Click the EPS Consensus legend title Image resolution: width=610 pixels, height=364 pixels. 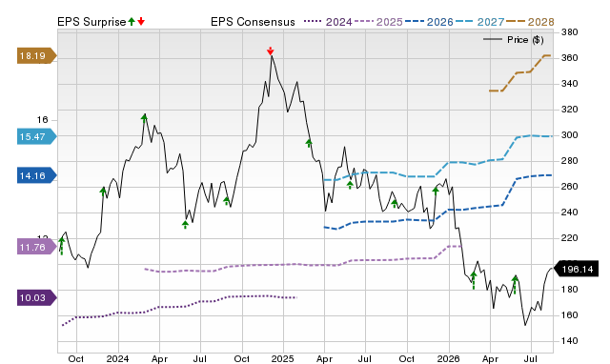point(253,22)
